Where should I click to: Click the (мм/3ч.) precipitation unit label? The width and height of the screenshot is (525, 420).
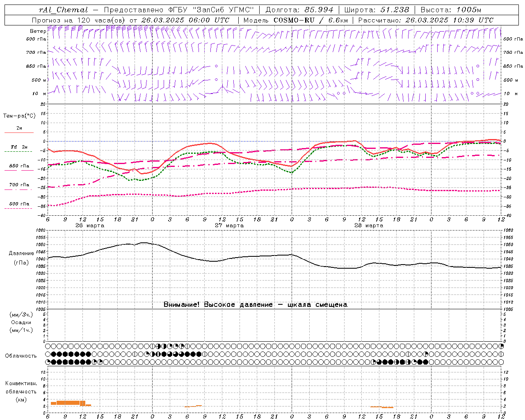tap(21, 315)
